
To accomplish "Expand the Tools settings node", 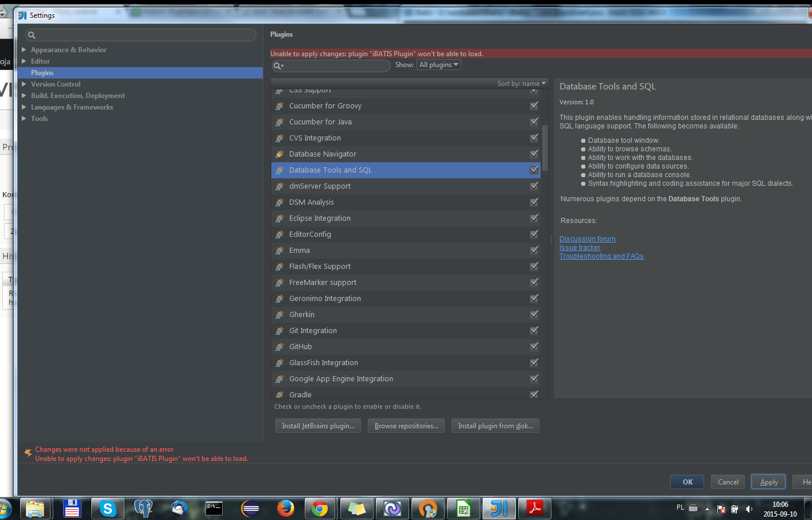I will pos(24,119).
